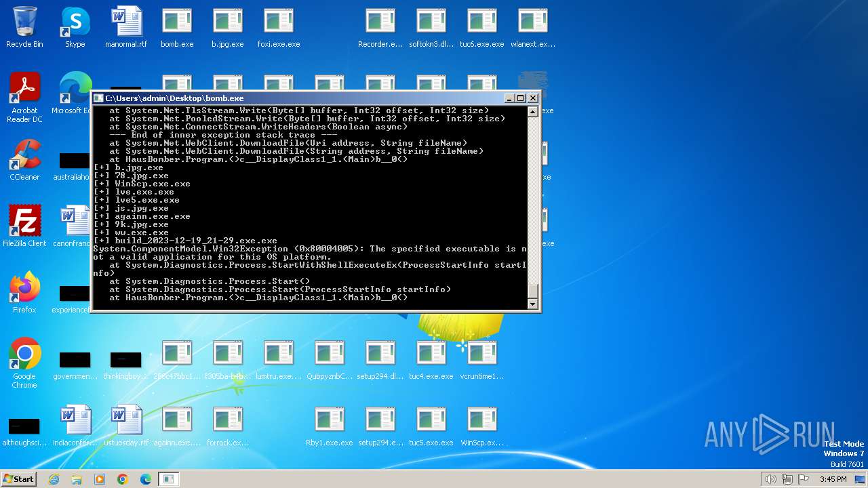
Task: Select the WinScp.ex... desktop file
Action: (x=482, y=426)
